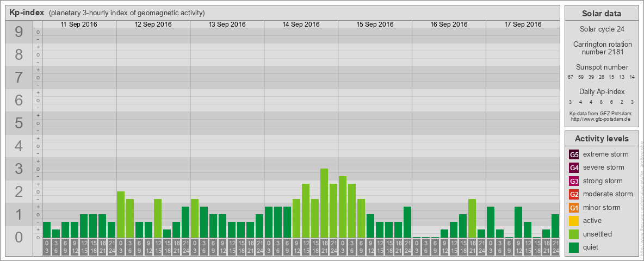Click the sunspot value 15

tap(611, 77)
